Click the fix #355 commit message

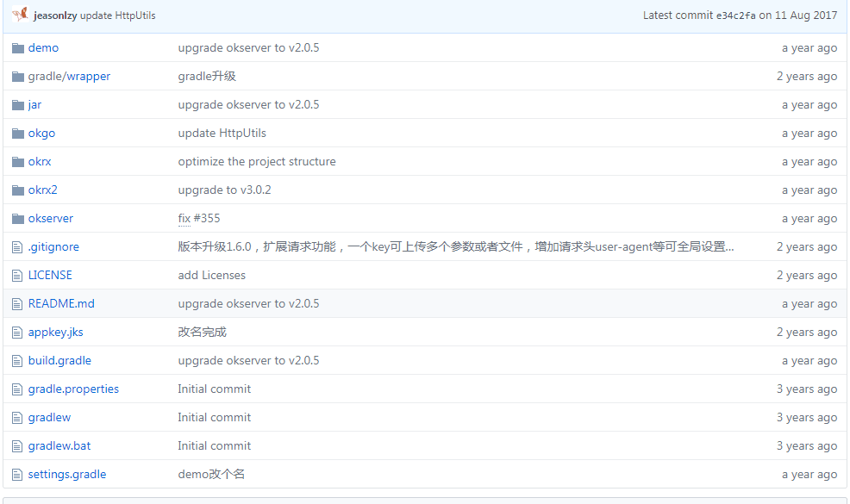tap(196, 218)
